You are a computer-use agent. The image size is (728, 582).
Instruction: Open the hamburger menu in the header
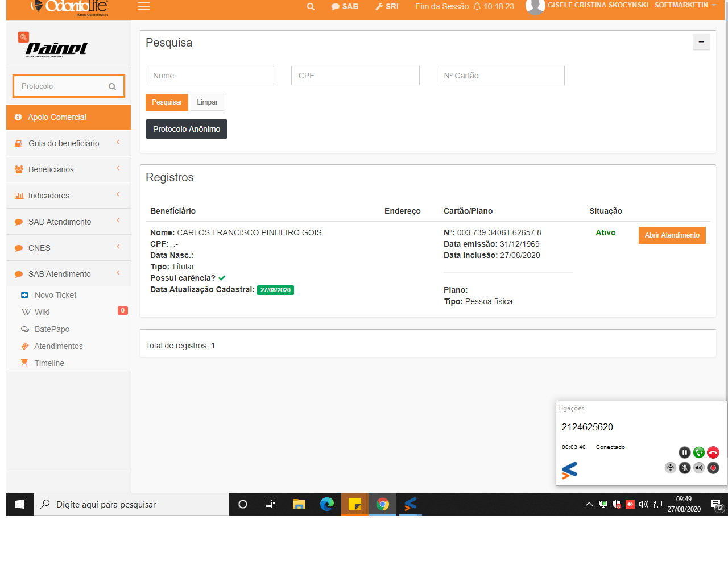coord(144,7)
